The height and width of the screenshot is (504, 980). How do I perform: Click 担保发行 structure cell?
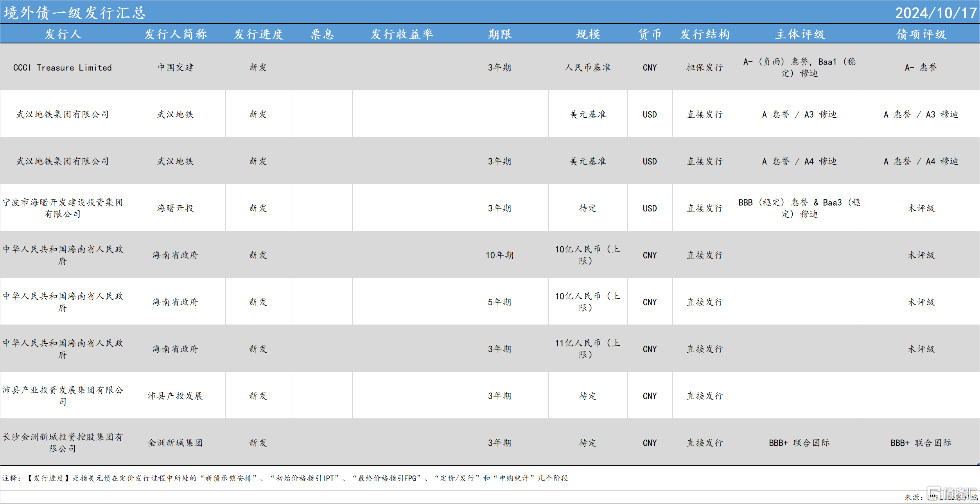coord(705,67)
